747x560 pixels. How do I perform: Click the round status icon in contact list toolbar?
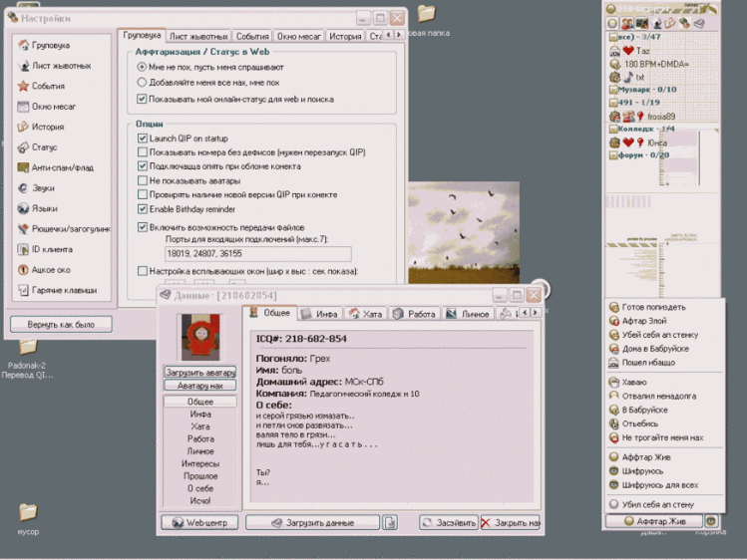click(612, 23)
